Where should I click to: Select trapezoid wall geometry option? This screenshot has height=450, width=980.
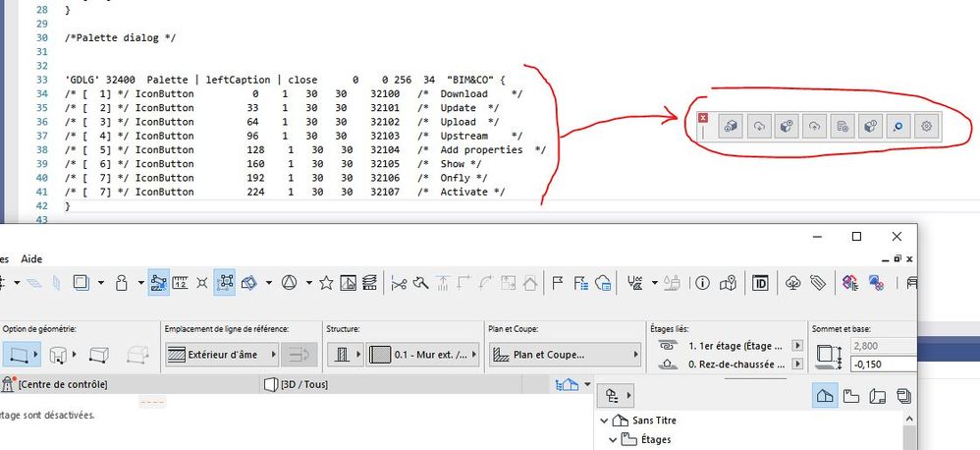pyautogui.click(x=99, y=355)
